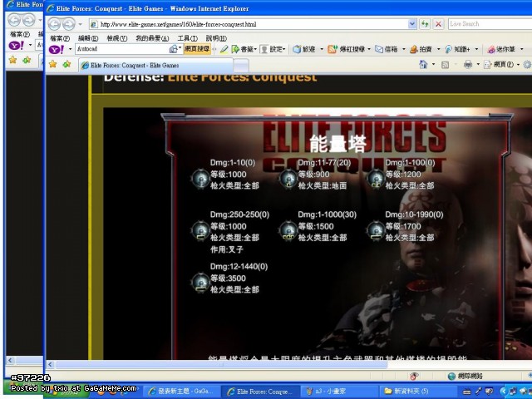The image size is (532, 399).
Task: Go back with the browser Back arrow
Action: (54, 24)
